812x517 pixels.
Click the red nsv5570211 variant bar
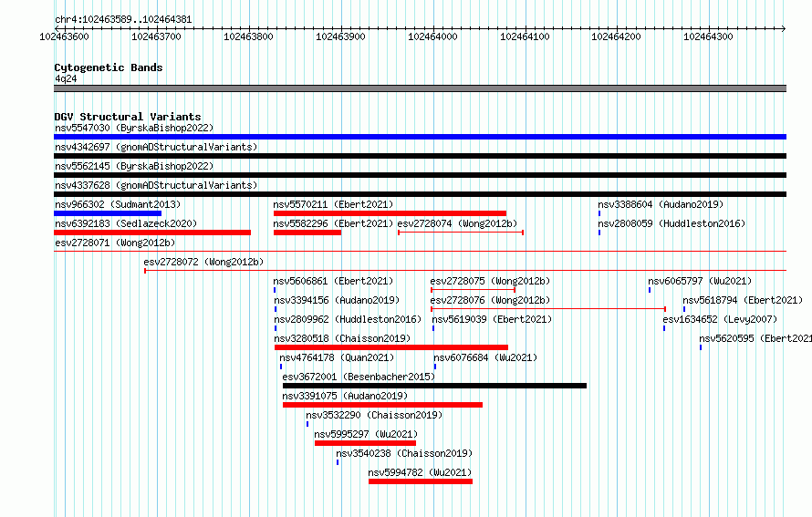point(390,213)
